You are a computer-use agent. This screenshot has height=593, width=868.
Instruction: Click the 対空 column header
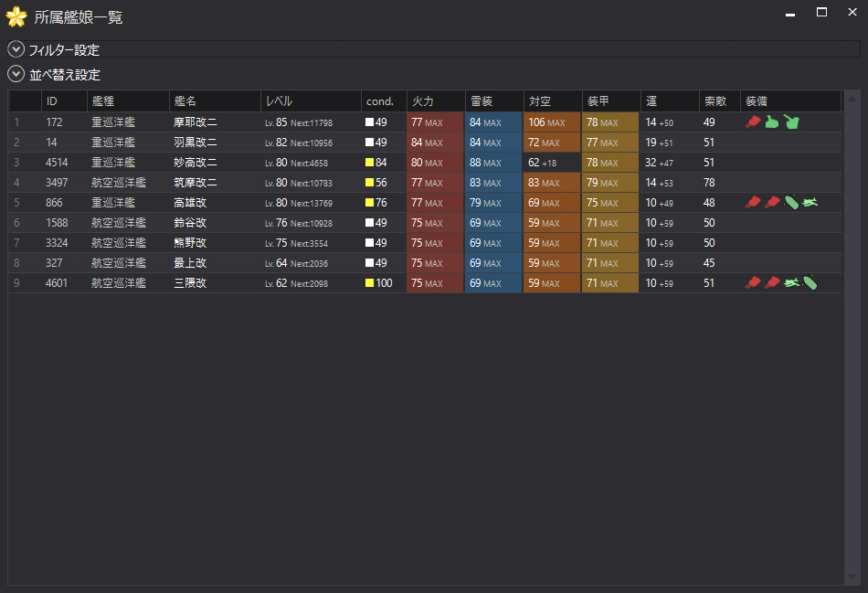(553, 101)
